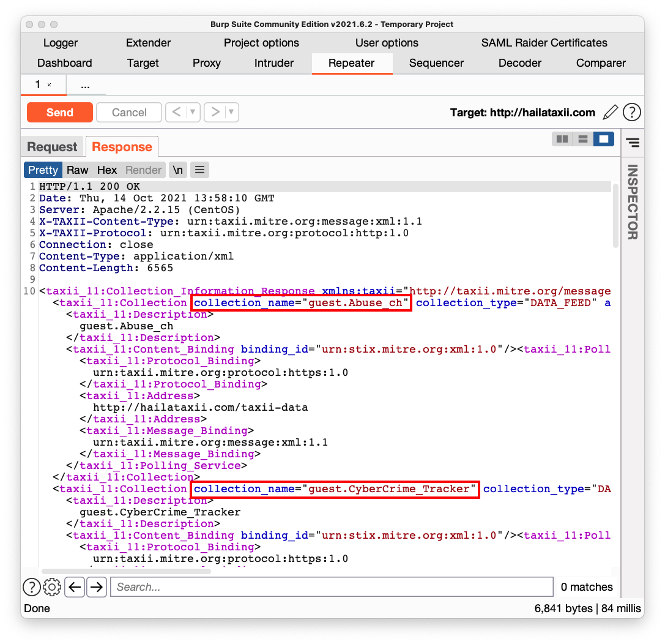
Task: Open message editor hamburger menu icon
Action: (x=200, y=170)
